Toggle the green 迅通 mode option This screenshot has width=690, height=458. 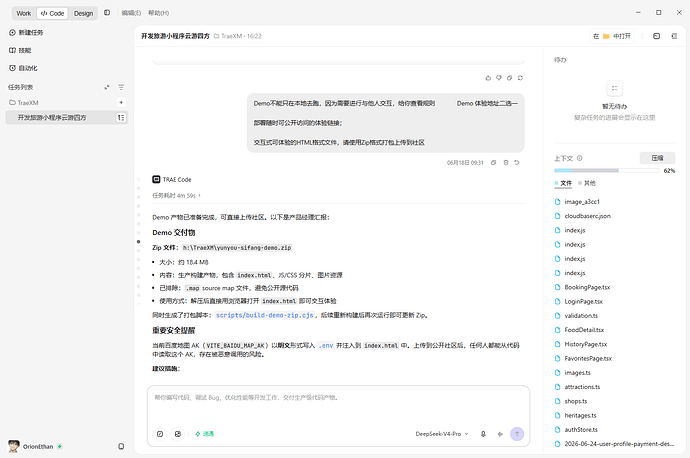pos(204,434)
